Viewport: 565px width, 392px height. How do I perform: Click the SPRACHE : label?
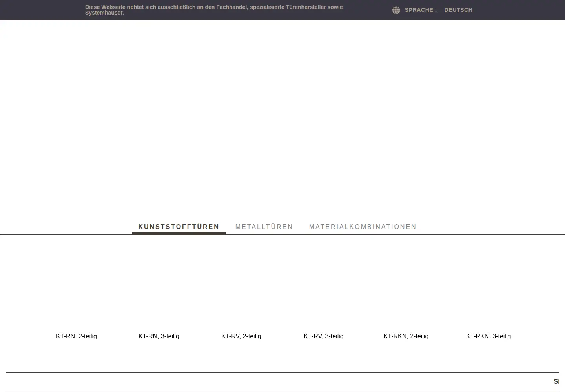pyautogui.click(x=421, y=10)
